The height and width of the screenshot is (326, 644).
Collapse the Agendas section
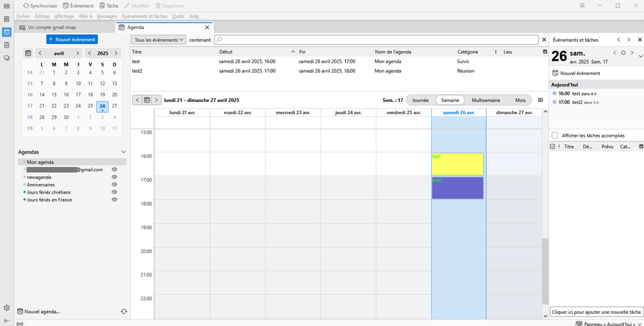coord(124,152)
